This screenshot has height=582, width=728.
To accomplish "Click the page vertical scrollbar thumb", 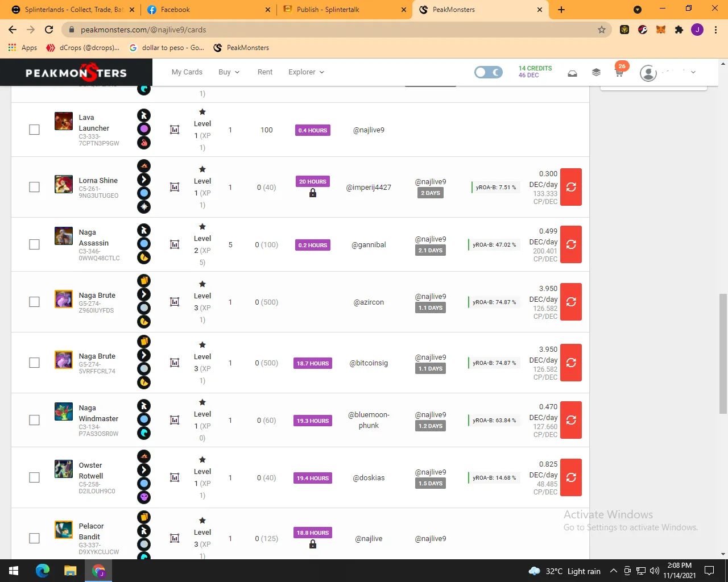I will click(x=723, y=354).
